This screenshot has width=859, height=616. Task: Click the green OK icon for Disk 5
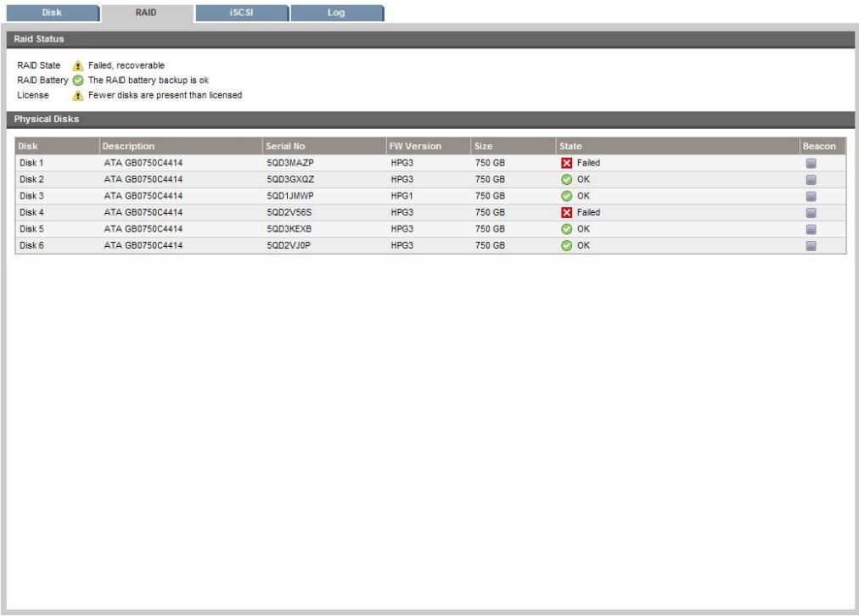pos(566,229)
